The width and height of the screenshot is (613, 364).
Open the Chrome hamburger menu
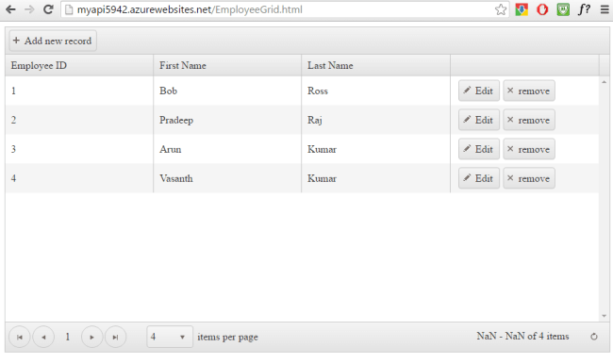(605, 9)
